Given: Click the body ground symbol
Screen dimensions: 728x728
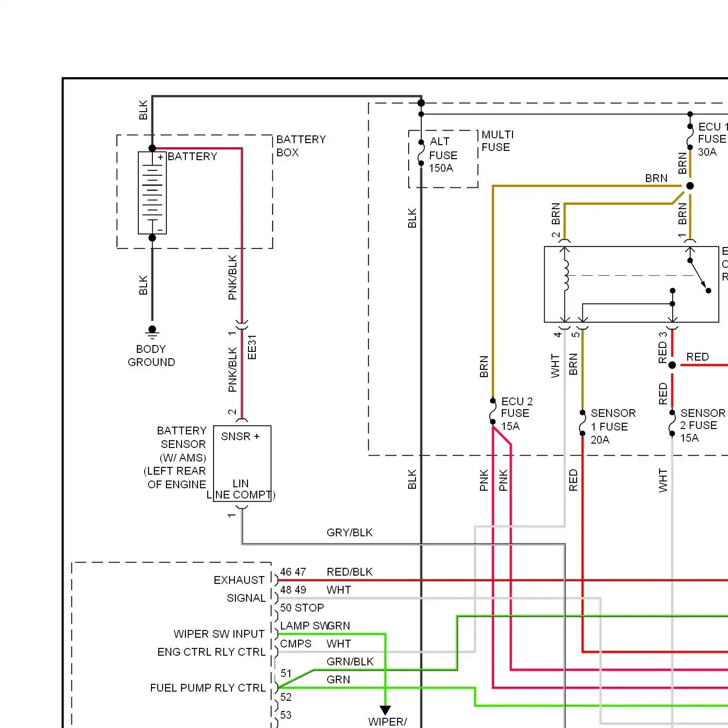Looking at the screenshot, I should click(152, 332).
